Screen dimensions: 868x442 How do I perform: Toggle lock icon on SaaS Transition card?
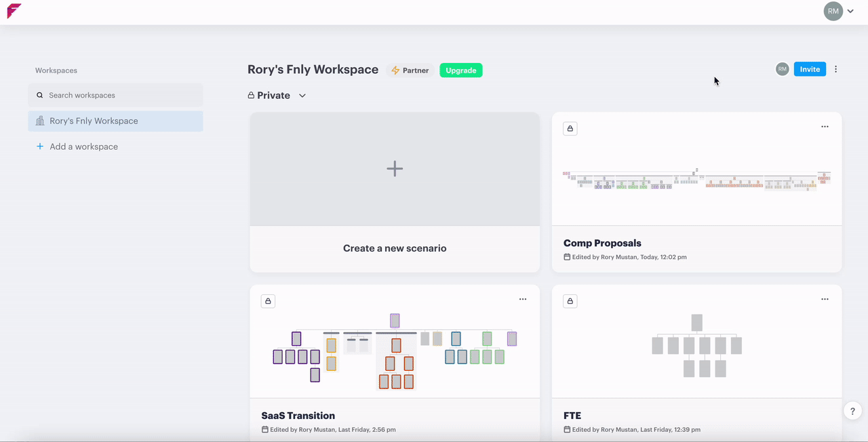(x=268, y=301)
